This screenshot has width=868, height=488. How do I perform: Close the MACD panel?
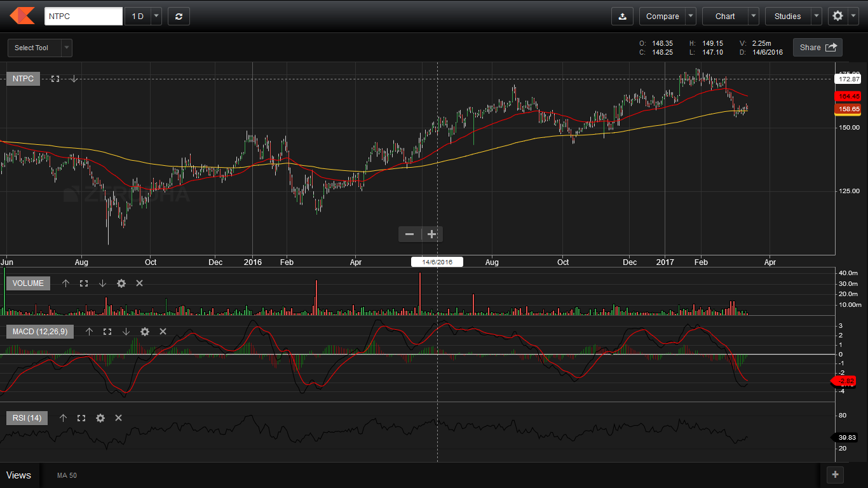[x=163, y=332]
